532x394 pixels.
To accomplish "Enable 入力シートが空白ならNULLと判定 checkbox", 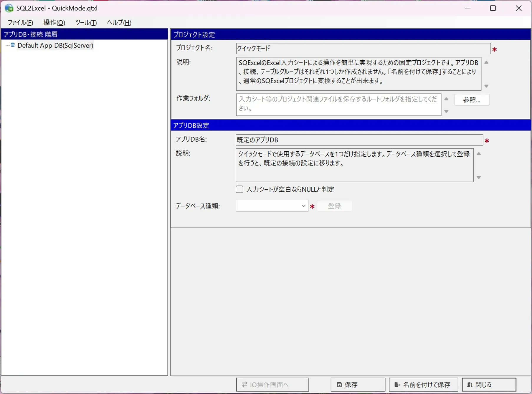I will point(239,189).
